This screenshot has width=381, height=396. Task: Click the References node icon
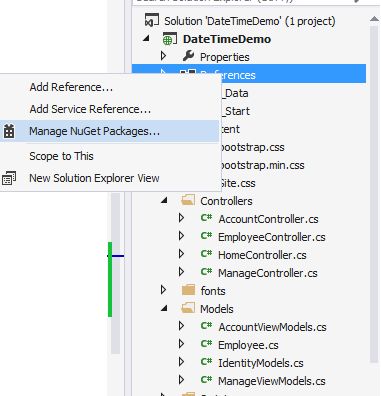click(187, 72)
